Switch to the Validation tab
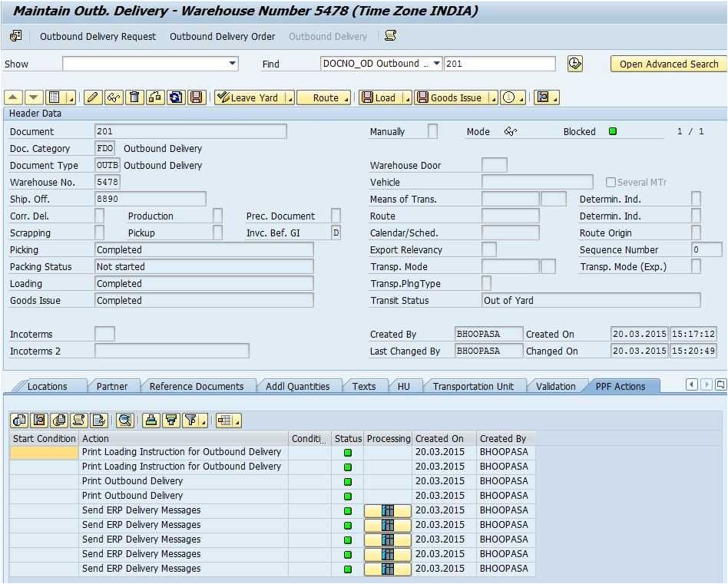The image size is (728, 584). tap(556, 386)
